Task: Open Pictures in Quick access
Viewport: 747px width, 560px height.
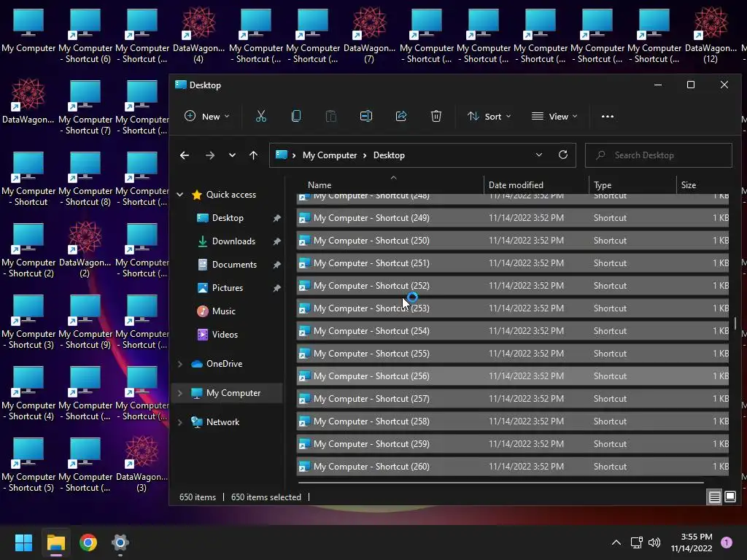Action: click(228, 287)
